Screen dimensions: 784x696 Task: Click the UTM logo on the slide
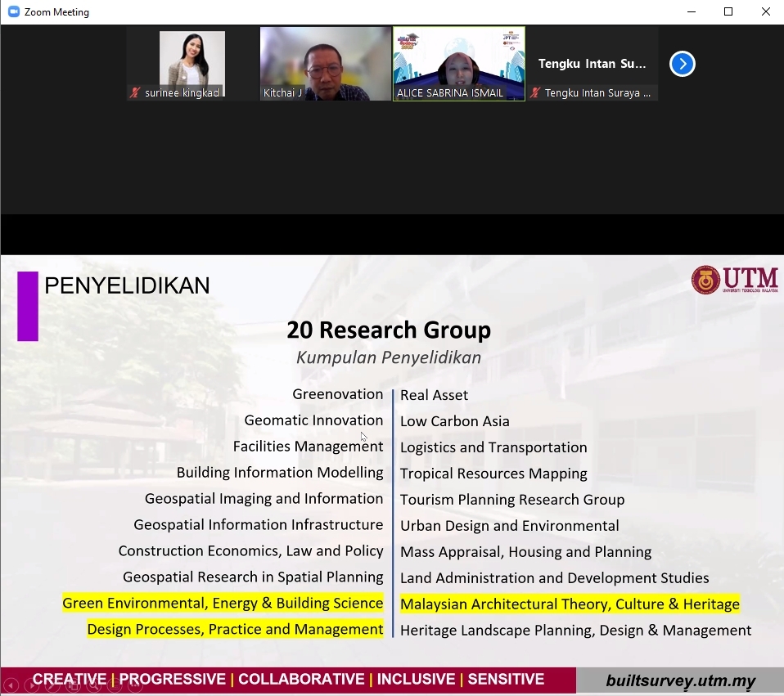pyautogui.click(x=734, y=280)
